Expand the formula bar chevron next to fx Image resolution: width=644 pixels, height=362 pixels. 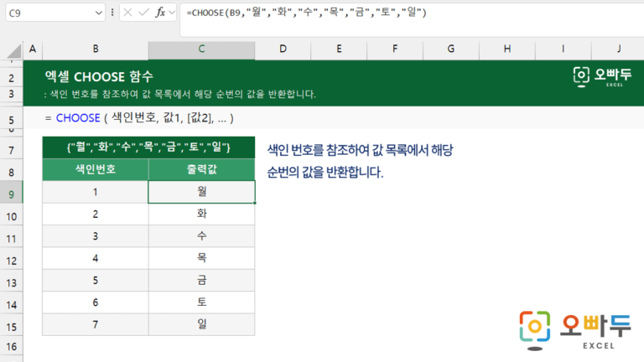pos(172,13)
